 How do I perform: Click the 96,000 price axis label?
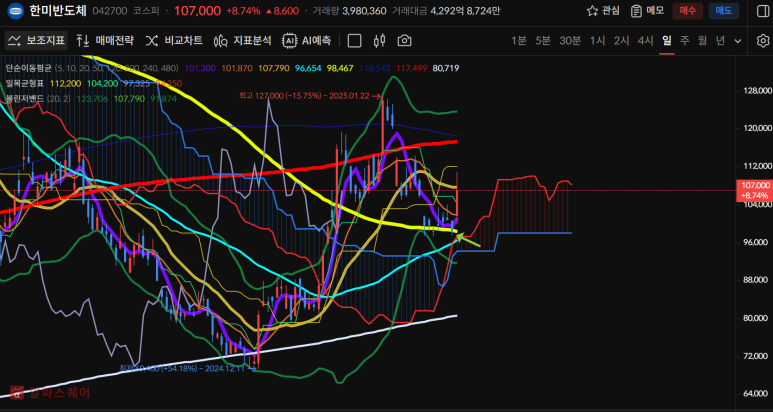point(757,242)
